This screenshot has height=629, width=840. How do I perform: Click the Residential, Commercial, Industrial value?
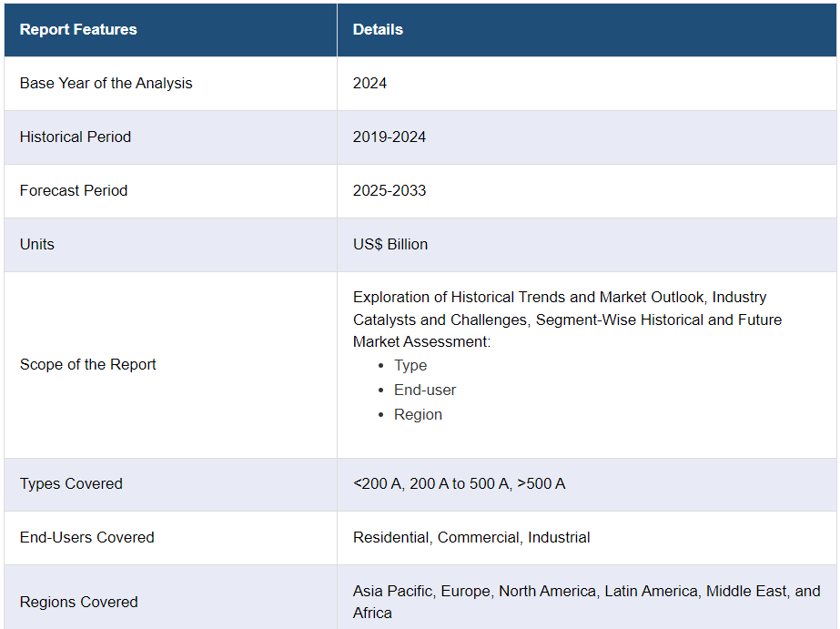click(x=471, y=537)
